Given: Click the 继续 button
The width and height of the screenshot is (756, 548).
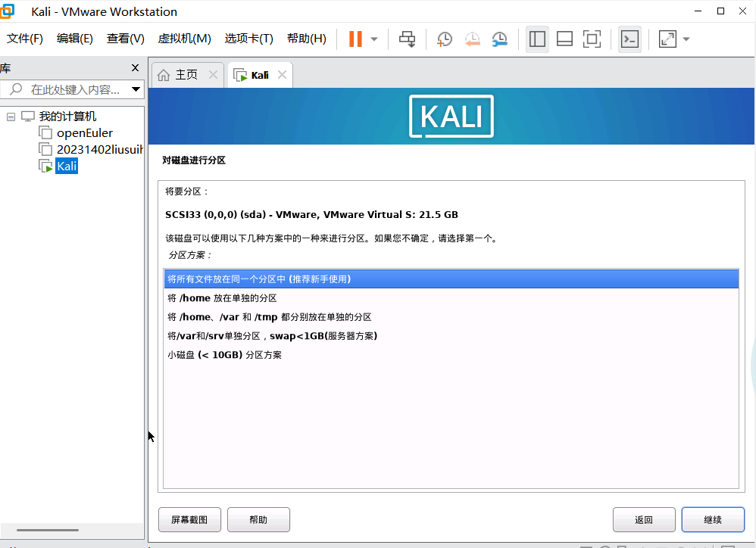Looking at the screenshot, I should click(713, 519).
